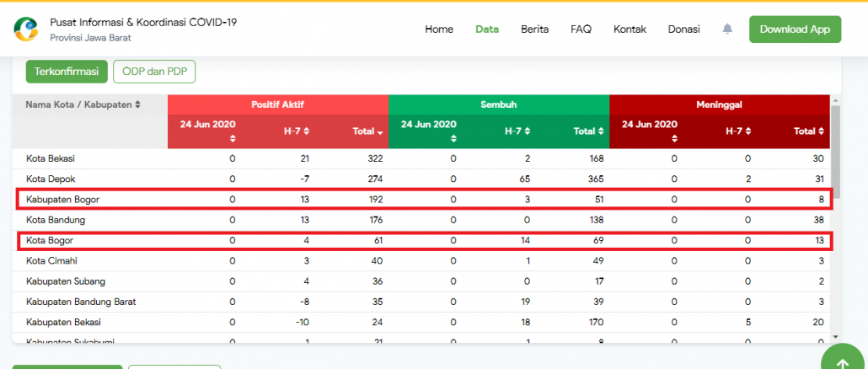Click Provinsi Jawa Barat subtitle
This screenshot has height=369, width=868.
90,38
